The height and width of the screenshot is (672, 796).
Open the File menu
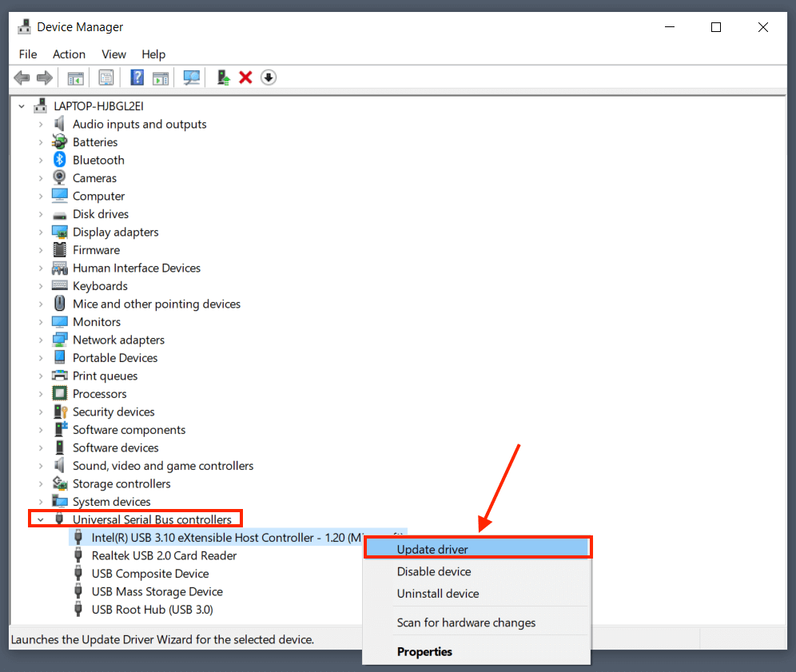click(28, 54)
